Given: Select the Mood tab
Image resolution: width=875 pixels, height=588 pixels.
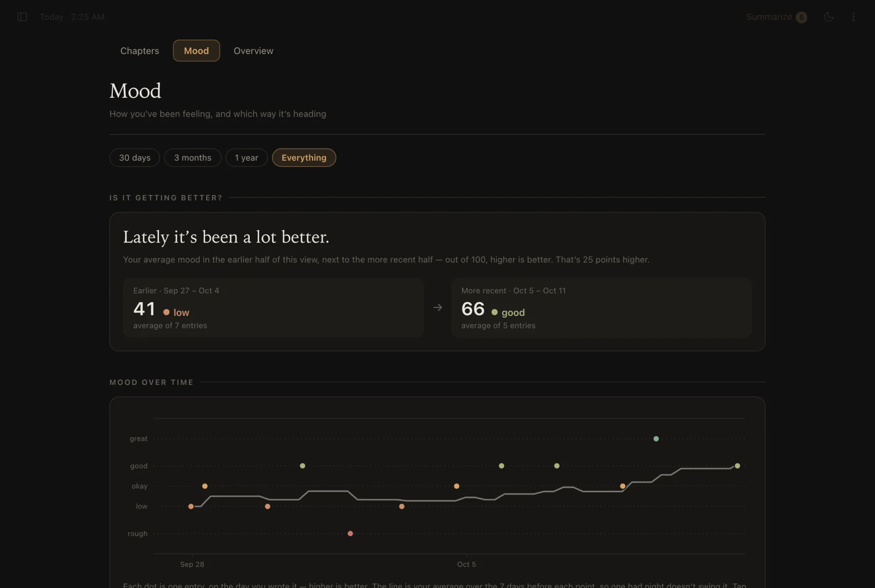Looking at the screenshot, I should click(x=196, y=51).
